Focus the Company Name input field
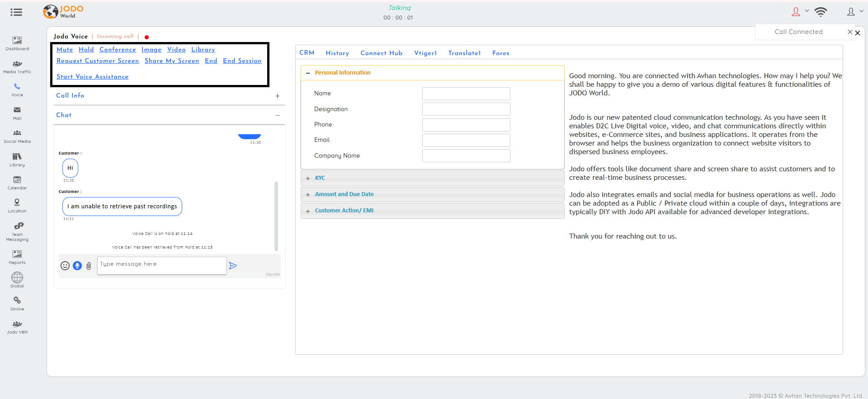The image size is (868, 399). click(466, 155)
